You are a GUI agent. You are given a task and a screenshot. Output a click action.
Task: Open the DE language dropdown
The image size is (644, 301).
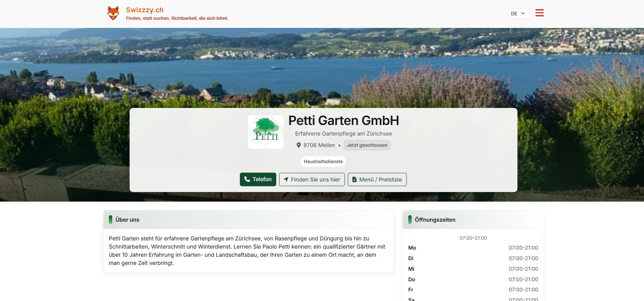(x=518, y=13)
